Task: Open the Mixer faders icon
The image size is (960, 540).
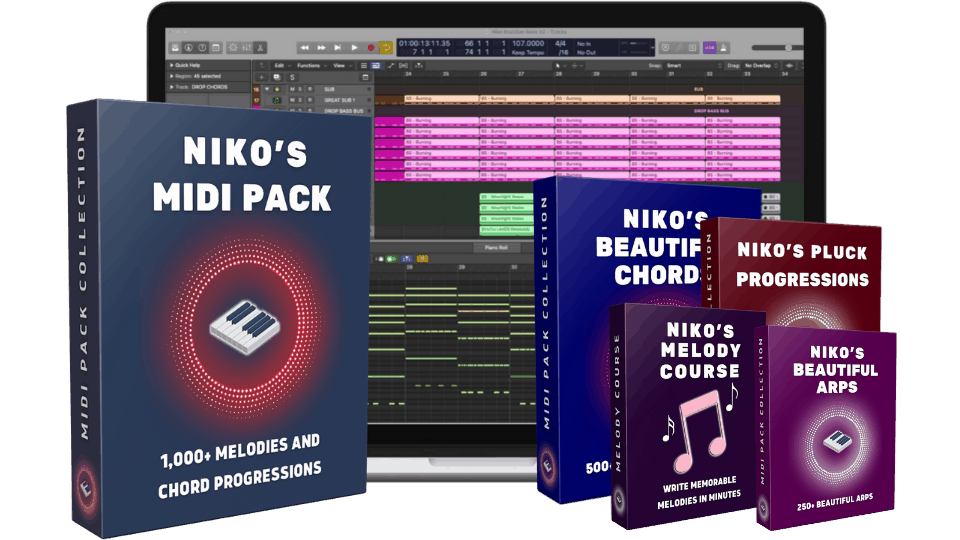Action: click(247, 47)
